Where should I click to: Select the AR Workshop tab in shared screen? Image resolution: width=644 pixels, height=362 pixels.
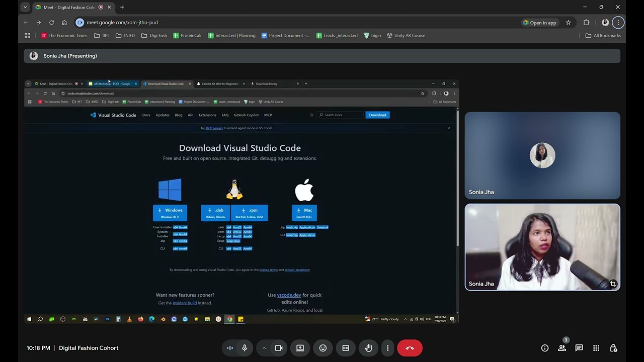(113, 84)
